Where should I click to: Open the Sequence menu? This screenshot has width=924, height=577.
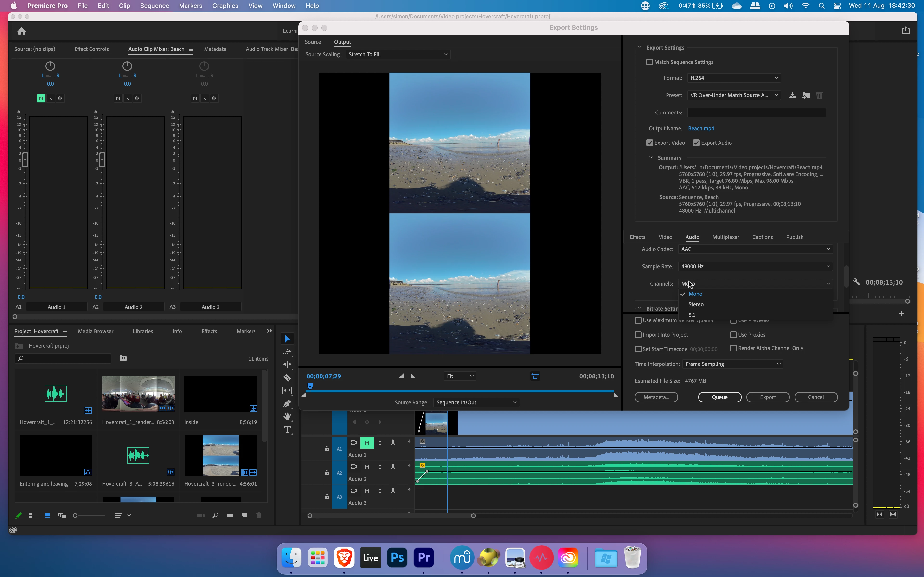click(x=154, y=6)
